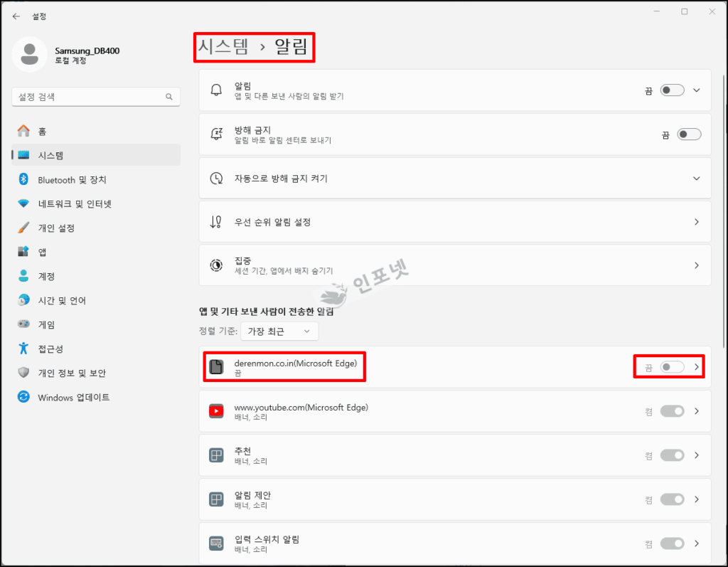This screenshot has width=728, height=567.
Task: Toggle the 입력 스위치 알림 switch off
Action: (673, 544)
